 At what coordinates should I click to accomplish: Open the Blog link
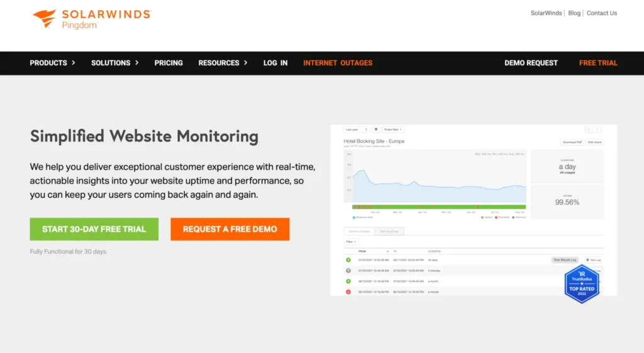574,13
